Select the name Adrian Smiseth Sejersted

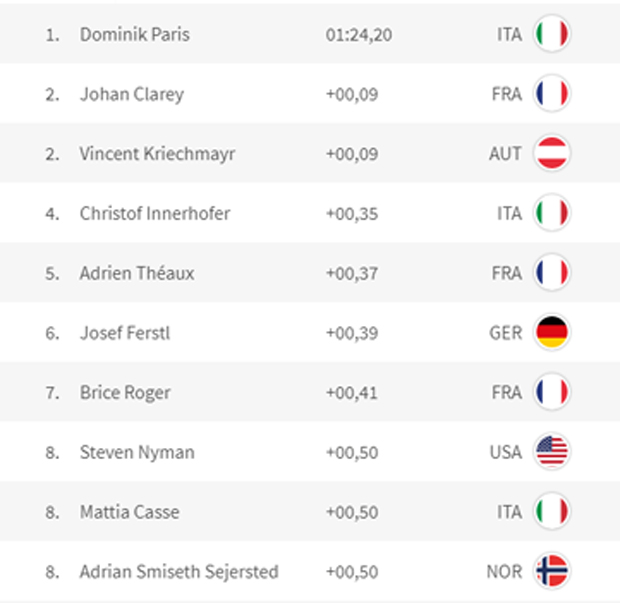click(x=179, y=572)
